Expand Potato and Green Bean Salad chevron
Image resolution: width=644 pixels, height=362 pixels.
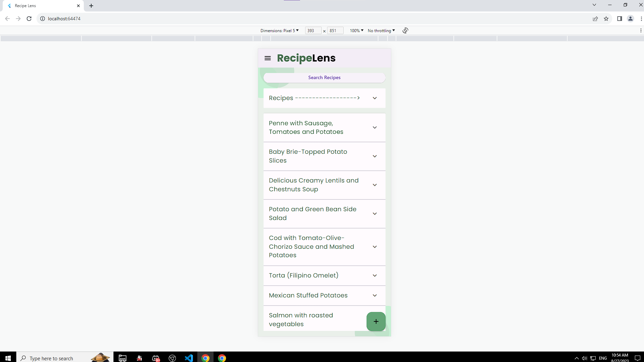(x=375, y=214)
